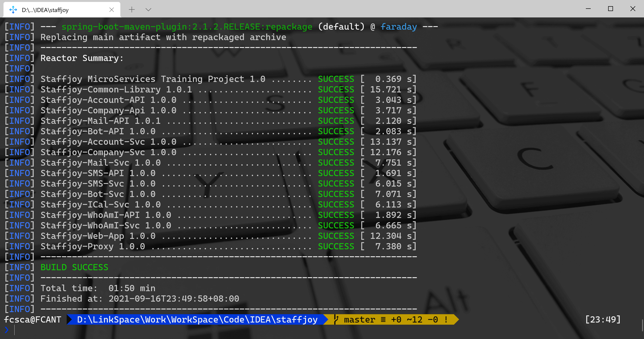
Task: Click the faraday module name in blue
Action: point(398,27)
